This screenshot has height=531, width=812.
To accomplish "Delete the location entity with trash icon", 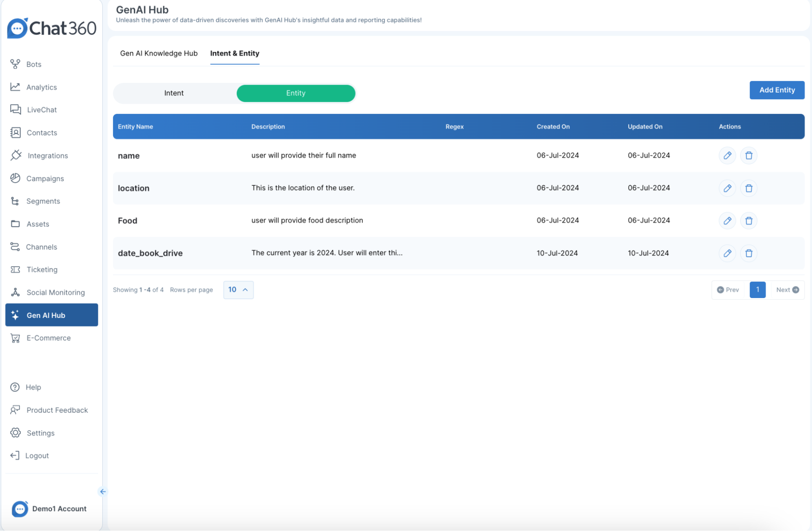I will (749, 188).
